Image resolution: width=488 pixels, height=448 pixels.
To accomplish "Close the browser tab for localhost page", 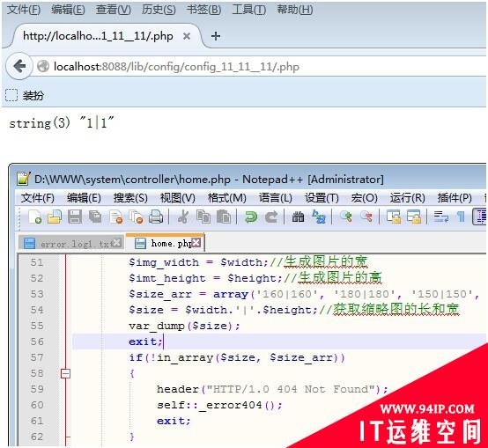I will click(x=187, y=36).
